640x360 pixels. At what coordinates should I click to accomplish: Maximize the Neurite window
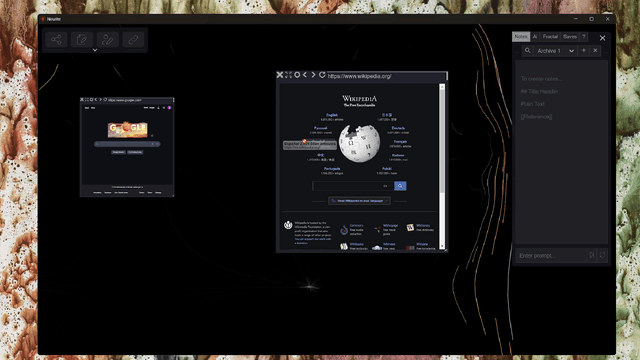pyautogui.click(x=591, y=19)
